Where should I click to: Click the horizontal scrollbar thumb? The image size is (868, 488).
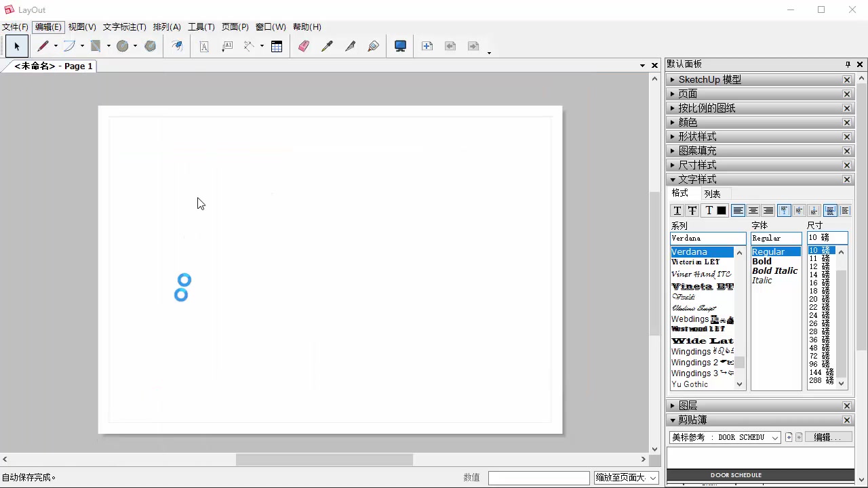[324, 460]
